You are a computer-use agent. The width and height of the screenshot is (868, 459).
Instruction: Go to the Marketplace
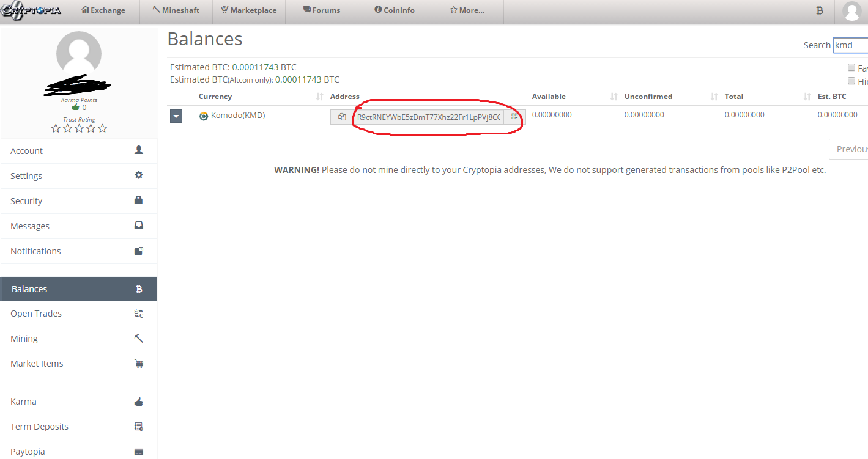(x=249, y=10)
